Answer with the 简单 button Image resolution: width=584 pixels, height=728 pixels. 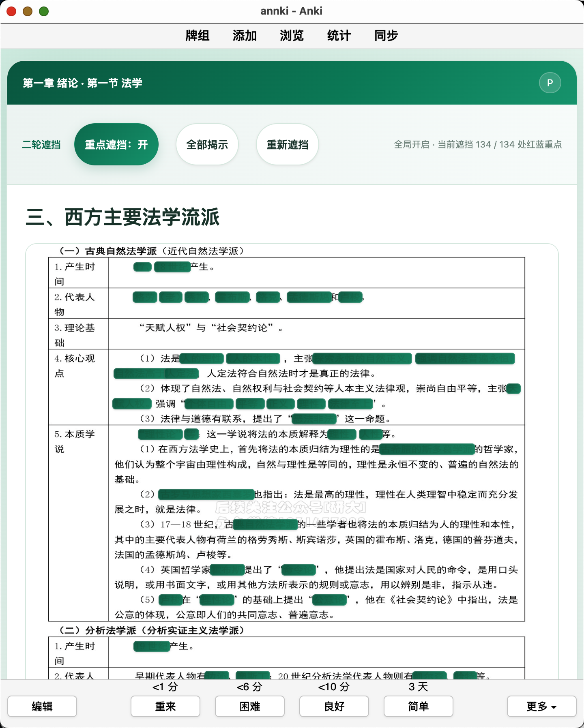[419, 707]
